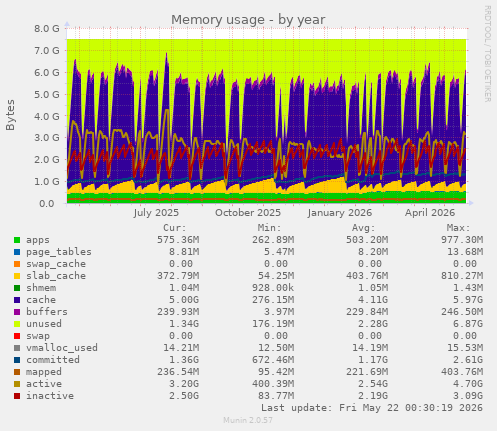Click the page_tables blue legend swatch
The height and width of the screenshot is (431, 497).
click(x=17, y=252)
